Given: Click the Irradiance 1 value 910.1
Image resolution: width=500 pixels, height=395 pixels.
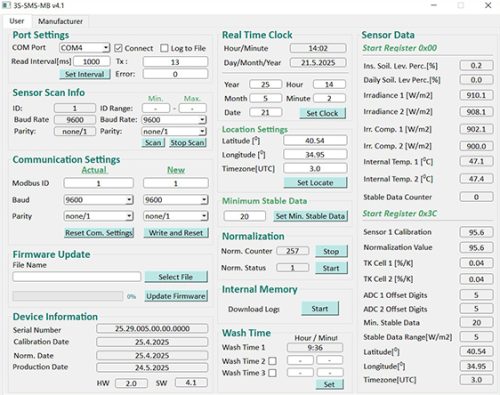Looking at the screenshot, I should tap(476, 95).
